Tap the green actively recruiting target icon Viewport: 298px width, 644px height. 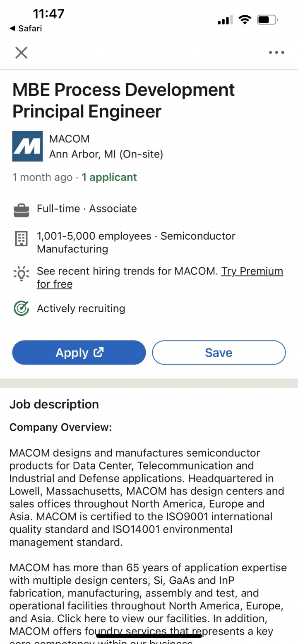tap(21, 308)
